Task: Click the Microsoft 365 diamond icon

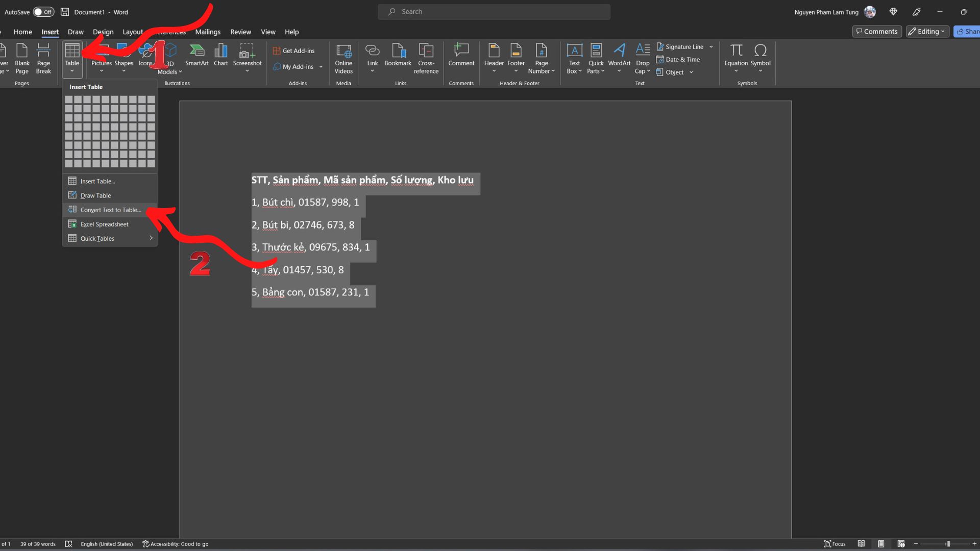Action: [x=893, y=12]
